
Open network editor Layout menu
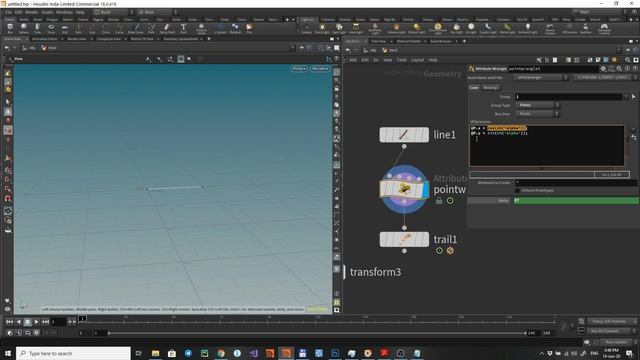[418, 60]
